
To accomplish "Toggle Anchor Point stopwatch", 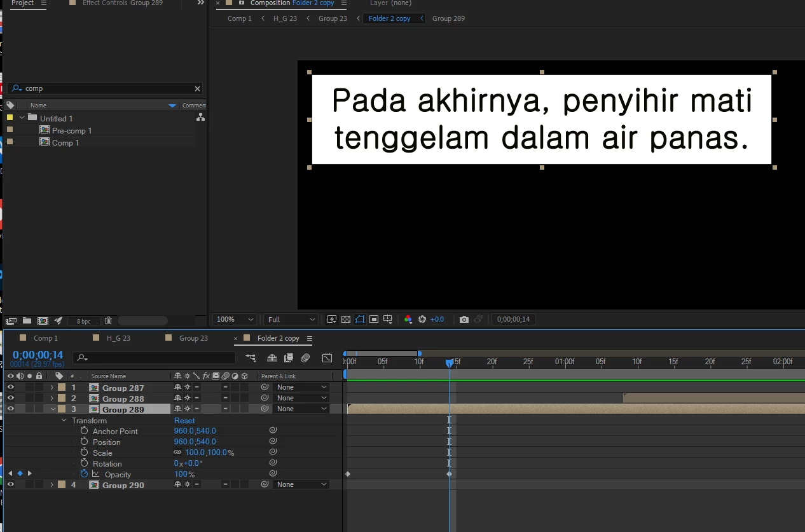I will tap(84, 431).
